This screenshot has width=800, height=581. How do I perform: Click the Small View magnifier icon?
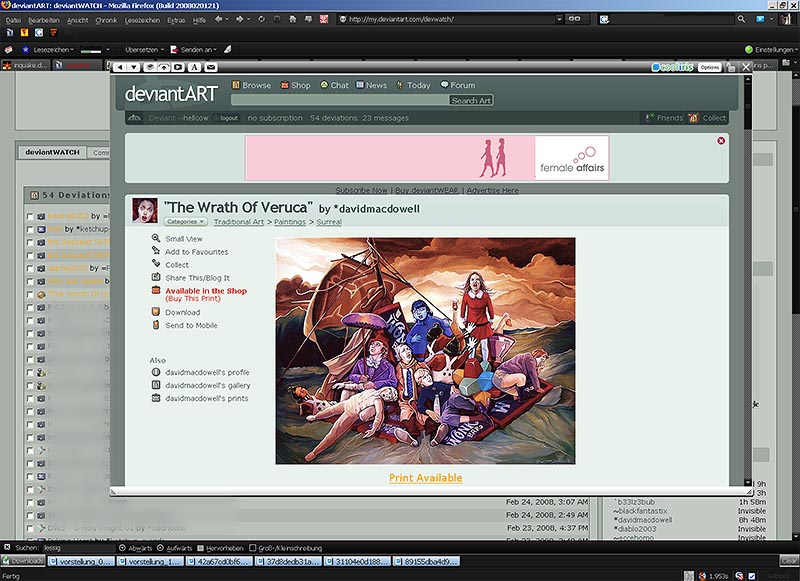(156, 238)
